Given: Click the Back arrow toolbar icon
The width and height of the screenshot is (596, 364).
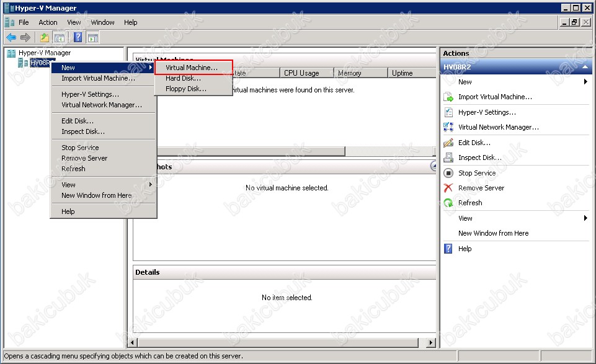Looking at the screenshot, I should click(x=11, y=37).
